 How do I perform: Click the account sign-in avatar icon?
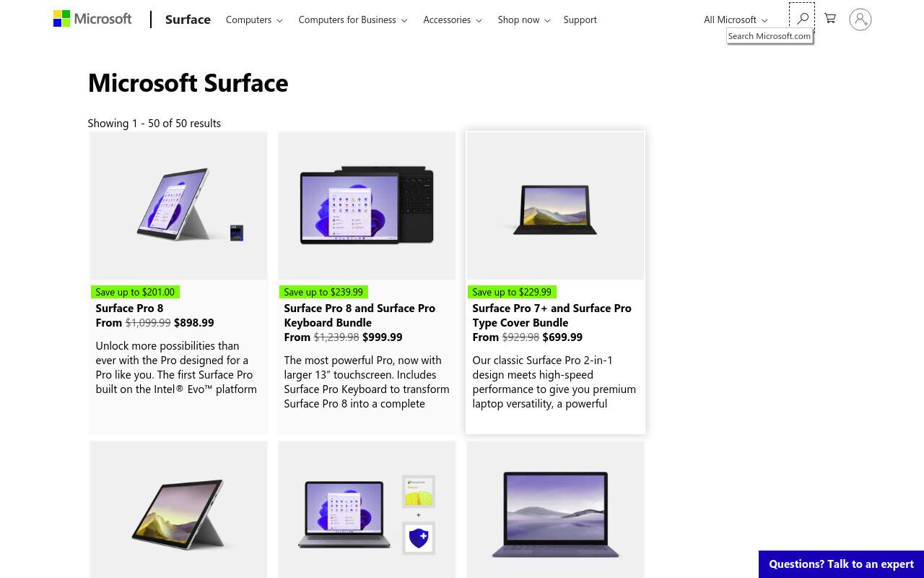pyautogui.click(x=860, y=20)
